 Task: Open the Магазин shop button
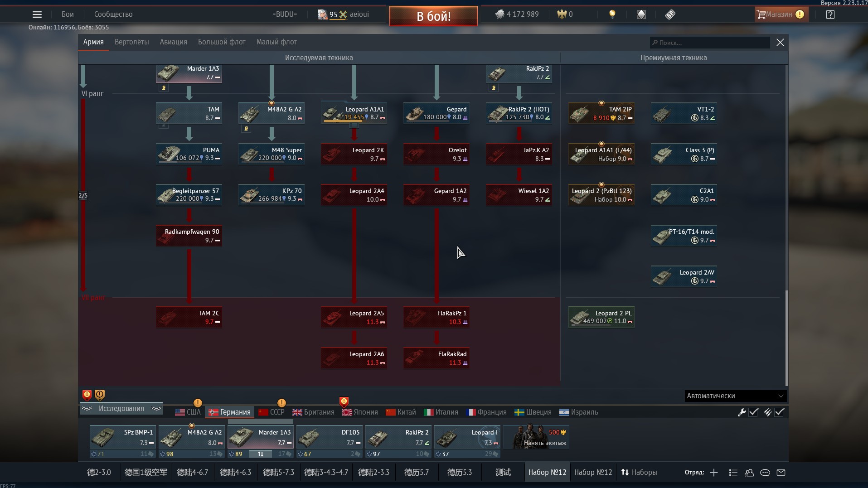[x=781, y=14]
